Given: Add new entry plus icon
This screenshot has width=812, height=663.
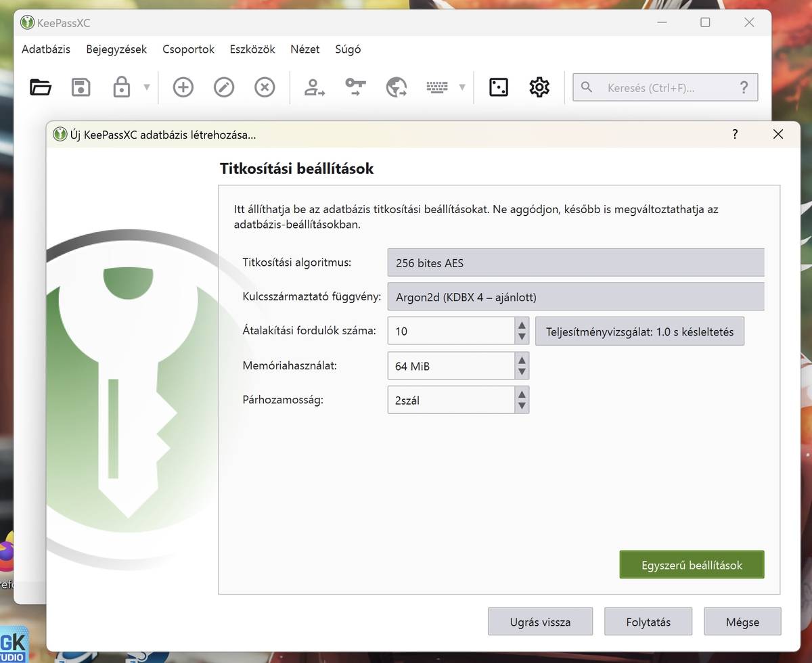Looking at the screenshot, I should 183,87.
